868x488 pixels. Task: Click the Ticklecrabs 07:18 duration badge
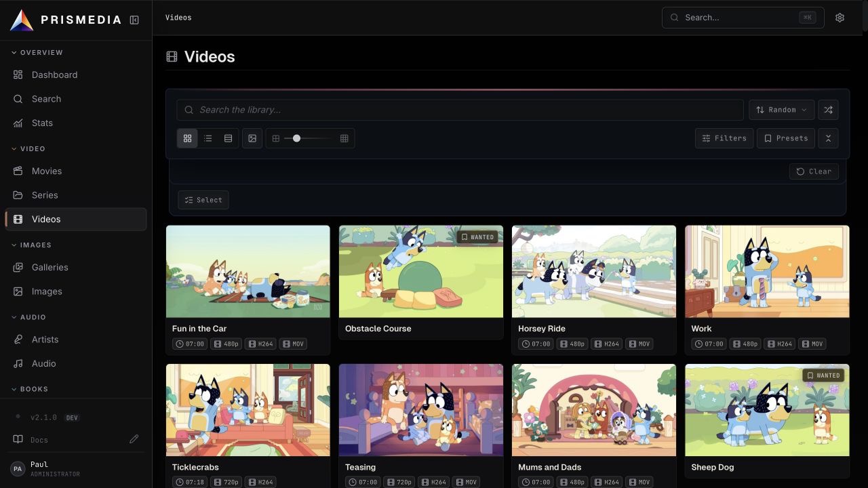[190, 483]
